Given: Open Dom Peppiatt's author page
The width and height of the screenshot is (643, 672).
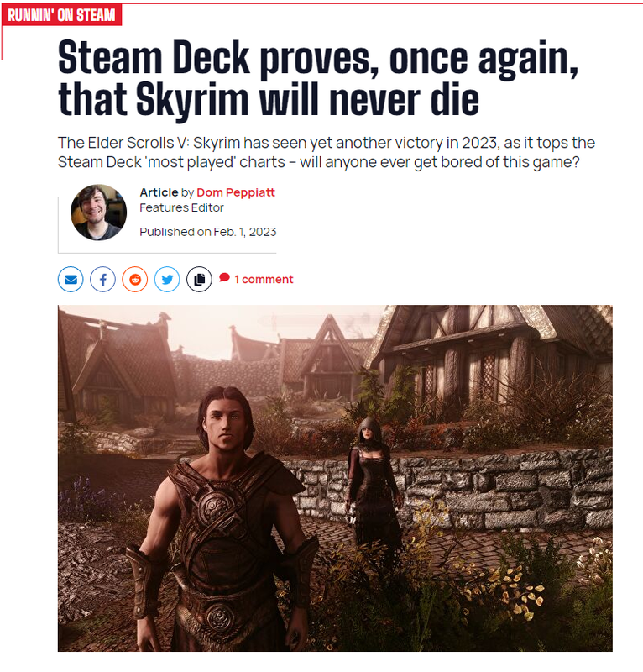Looking at the screenshot, I should 236,192.
